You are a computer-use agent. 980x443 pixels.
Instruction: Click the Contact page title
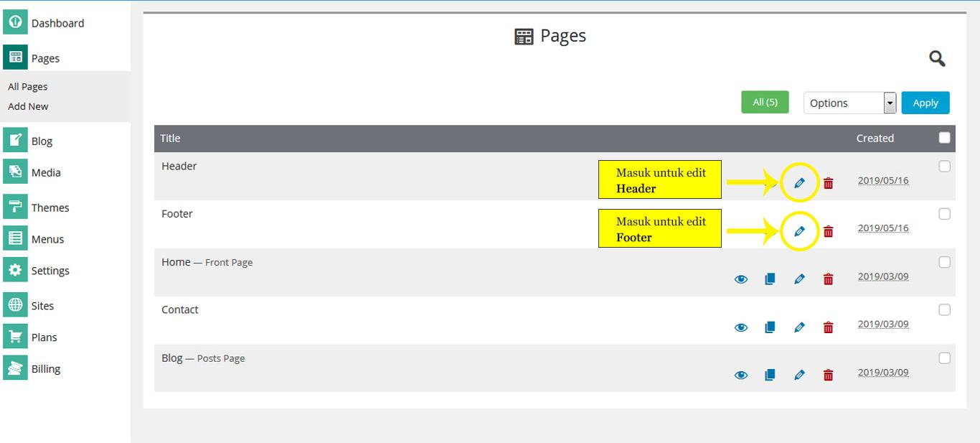[x=180, y=309]
